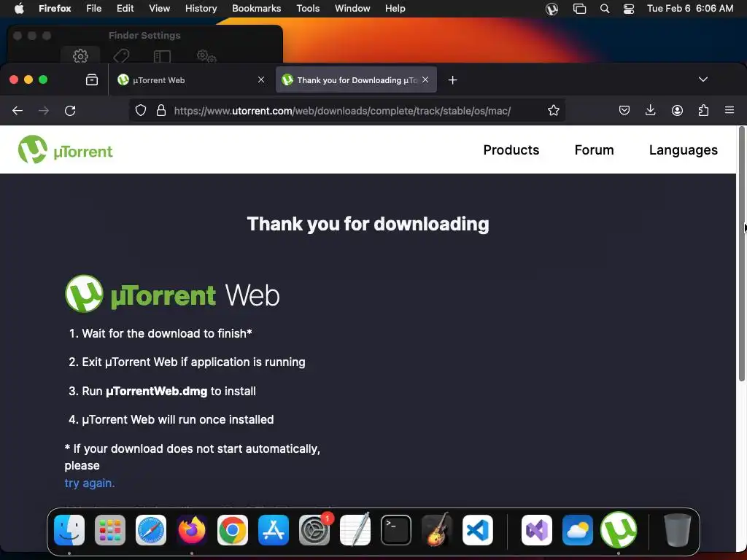The height and width of the screenshot is (560, 747).
Task: Click the date and time clock
Action: click(690, 8)
